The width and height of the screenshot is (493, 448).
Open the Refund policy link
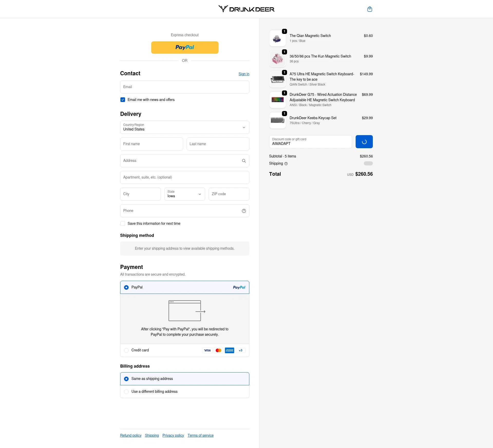click(x=131, y=435)
